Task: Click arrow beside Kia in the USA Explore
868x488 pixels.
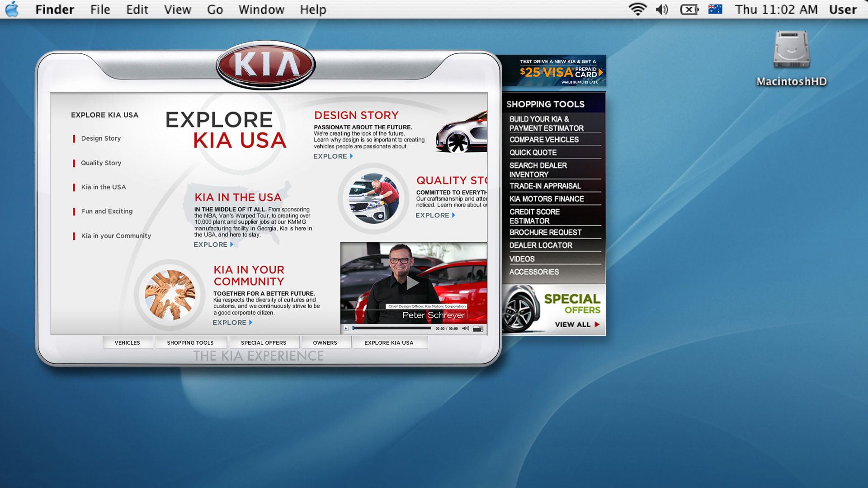Action: pyautogui.click(x=231, y=244)
